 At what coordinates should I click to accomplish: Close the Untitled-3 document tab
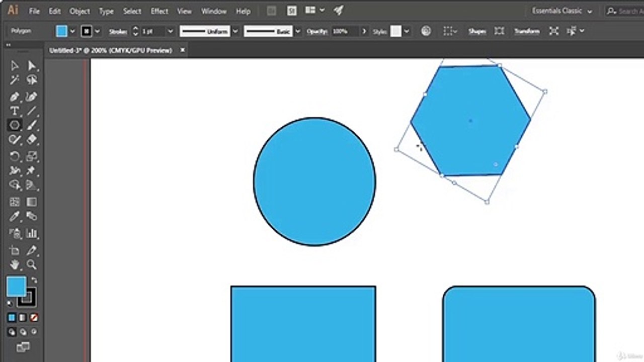point(183,50)
